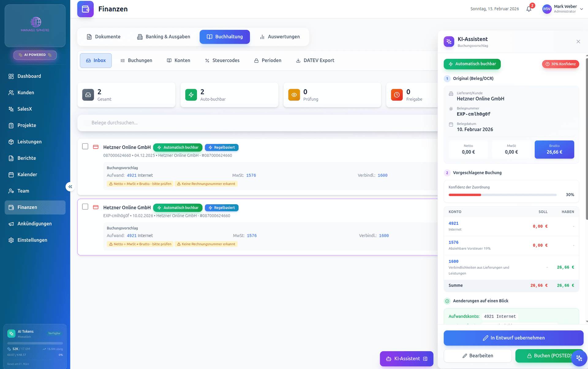Click the AI Powered badge
The image size is (588, 369).
(35, 55)
